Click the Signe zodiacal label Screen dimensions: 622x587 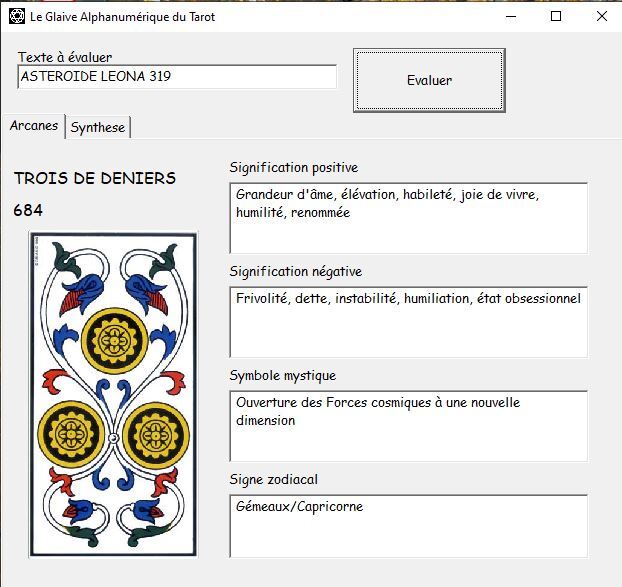click(x=273, y=480)
